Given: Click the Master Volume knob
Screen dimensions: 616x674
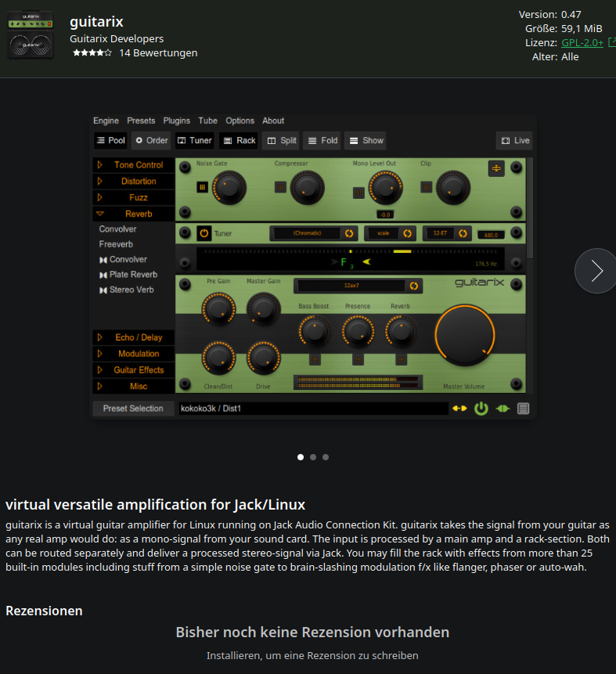Looking at the screenshot, I should pos(465,335).
